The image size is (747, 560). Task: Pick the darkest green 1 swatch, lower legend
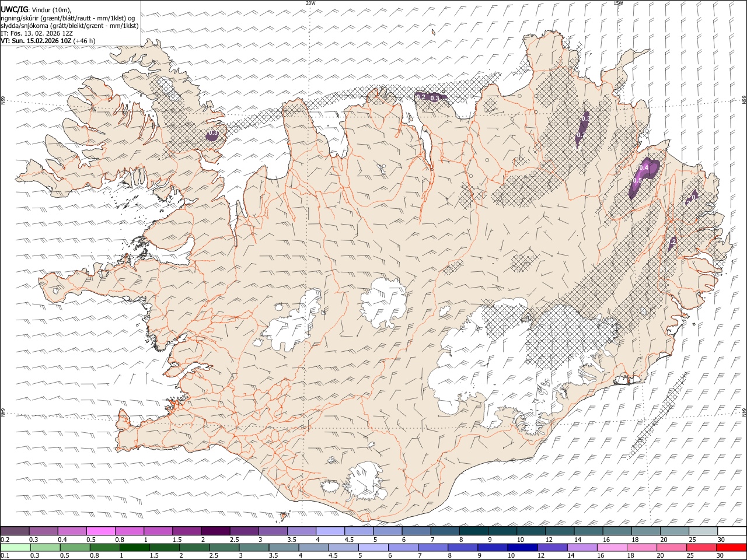(x=135, y=547)
